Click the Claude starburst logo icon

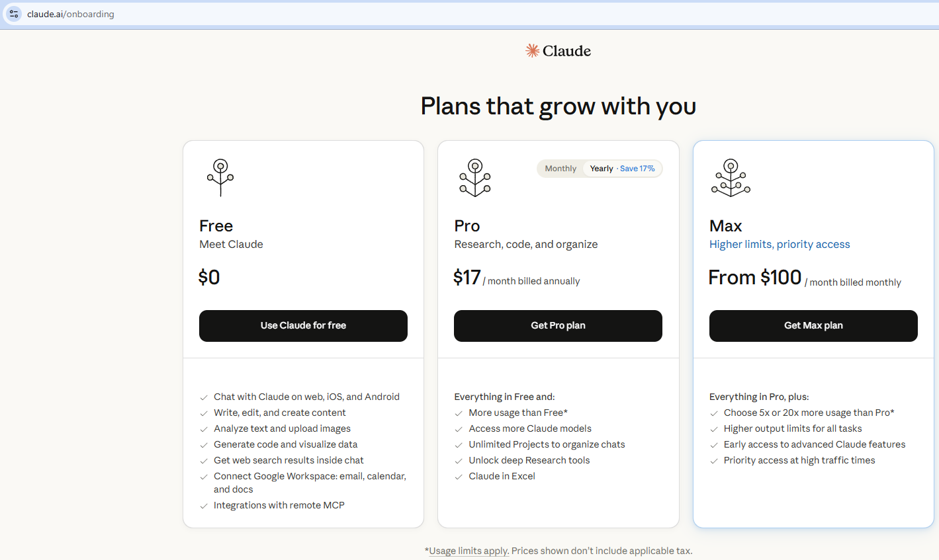pyautogui.click(x=532, y=51)
